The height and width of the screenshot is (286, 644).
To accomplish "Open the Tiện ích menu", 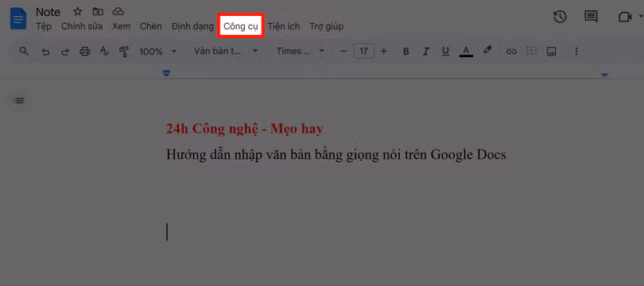I will 284,26.
